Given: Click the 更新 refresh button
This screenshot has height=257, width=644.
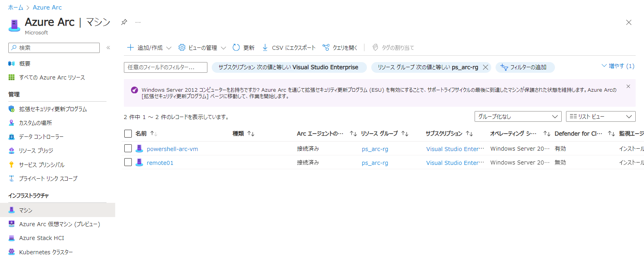Looking at the screenshot, I should point(243,48).
